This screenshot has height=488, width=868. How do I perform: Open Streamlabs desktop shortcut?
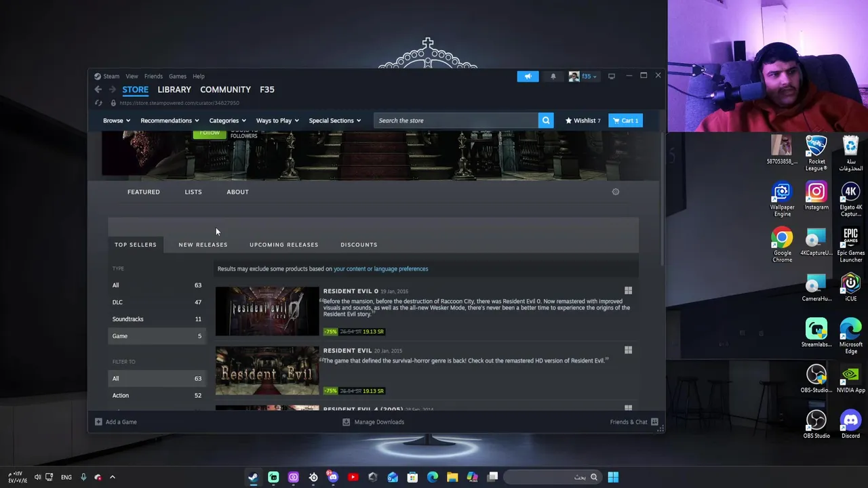pos(816,333)
